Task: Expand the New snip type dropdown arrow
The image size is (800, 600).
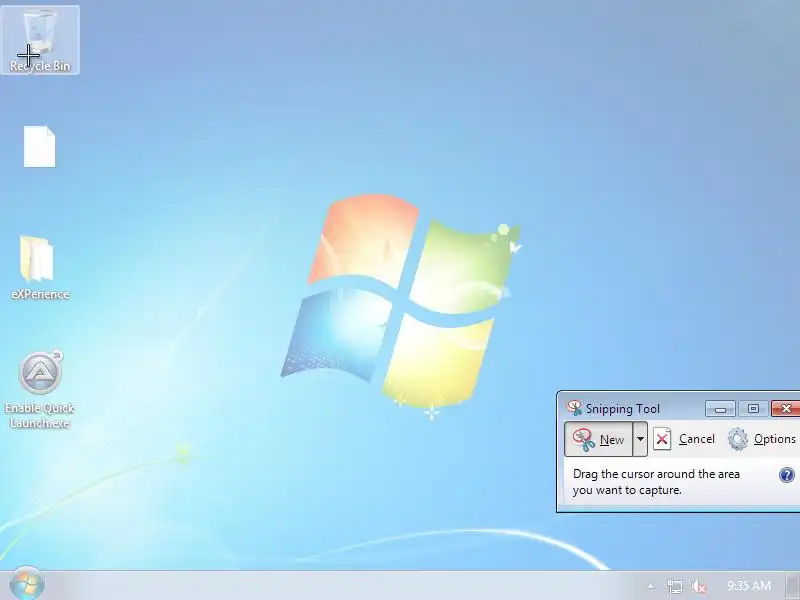Action: pos(640,439)
